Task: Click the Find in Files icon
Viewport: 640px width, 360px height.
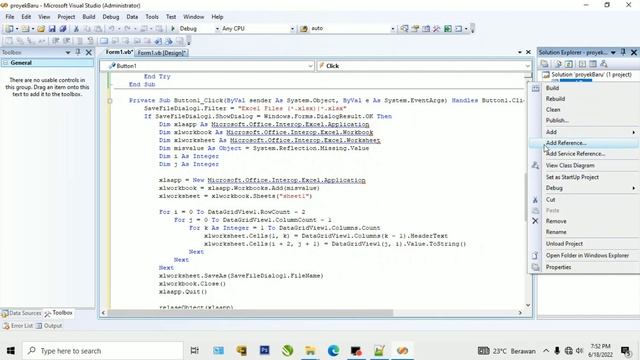Action: click(304, 29)
